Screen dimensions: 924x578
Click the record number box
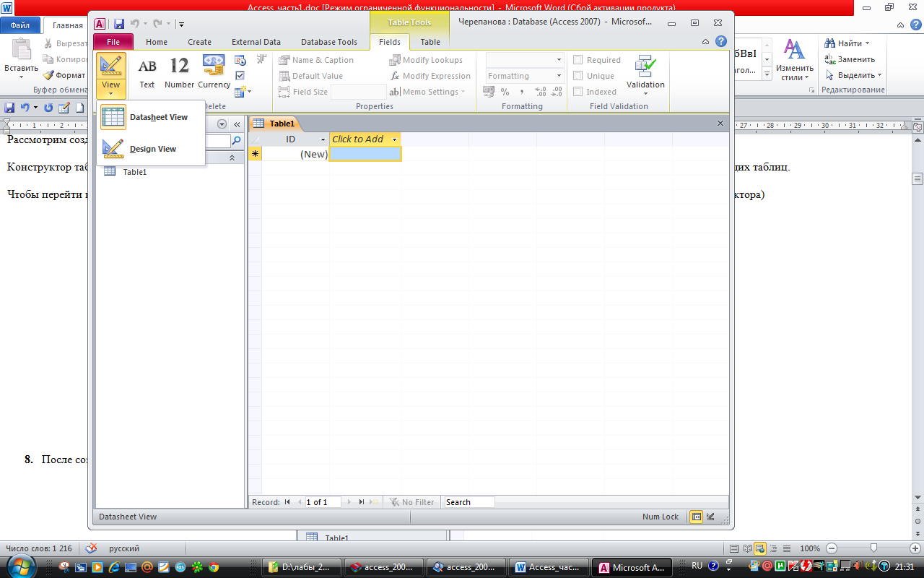coord(323,502)
